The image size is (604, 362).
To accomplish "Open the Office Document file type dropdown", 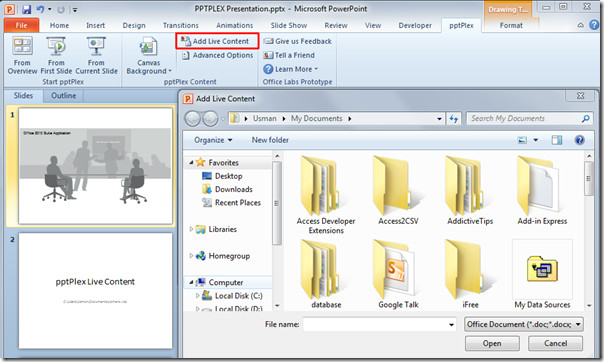I will 524,324.
